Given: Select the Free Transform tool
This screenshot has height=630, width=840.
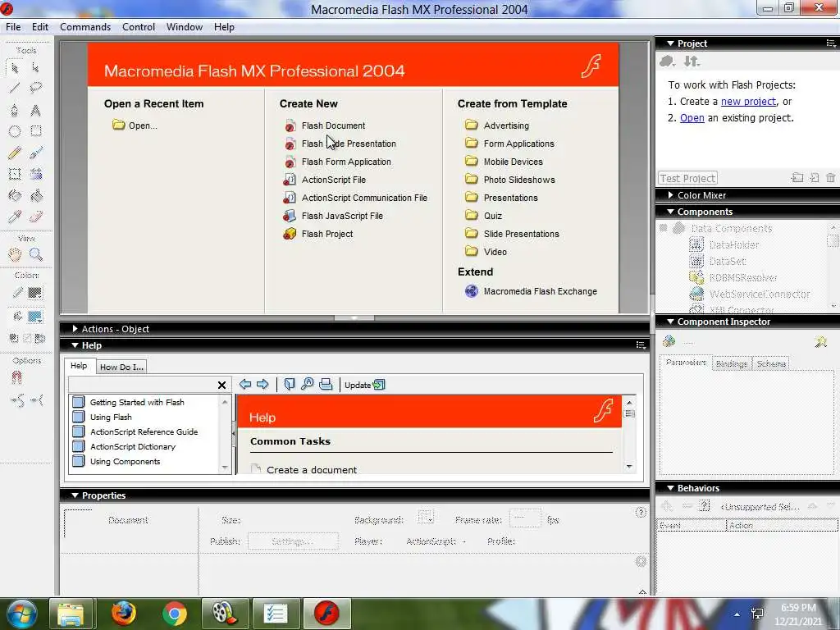Looking at the screenshot, I should click(x=15, y=174).
